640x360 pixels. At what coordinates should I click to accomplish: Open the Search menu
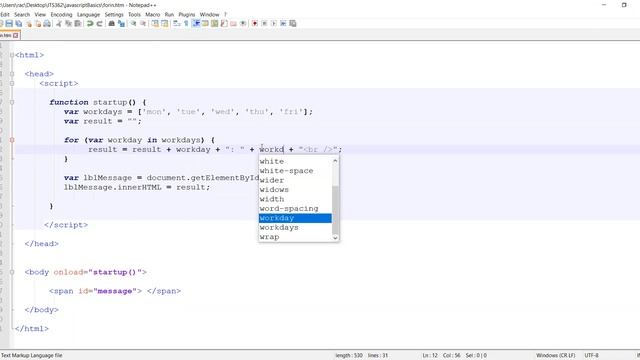click(22, 14)
